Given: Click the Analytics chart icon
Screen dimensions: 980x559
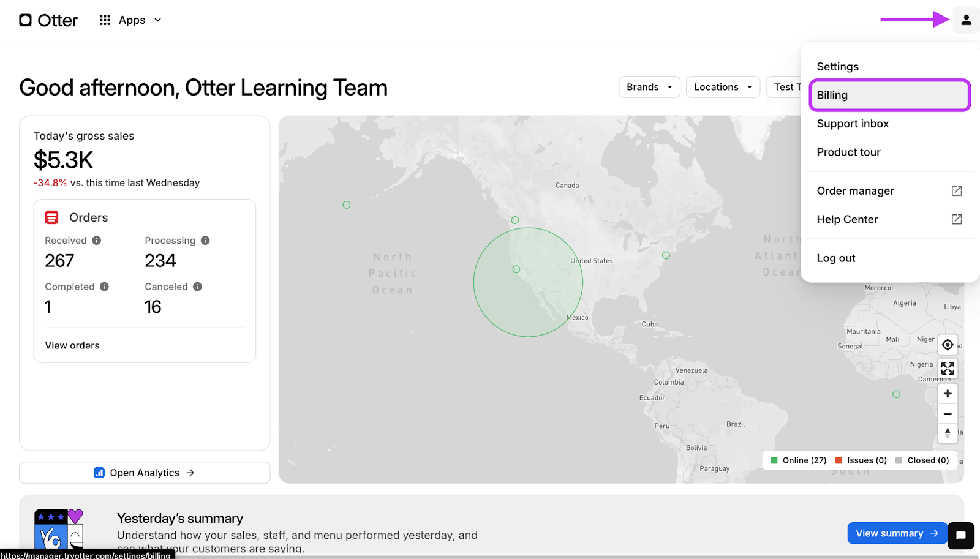Looking at the screenshot, I should pyautogui.click(x=99, y=473).
